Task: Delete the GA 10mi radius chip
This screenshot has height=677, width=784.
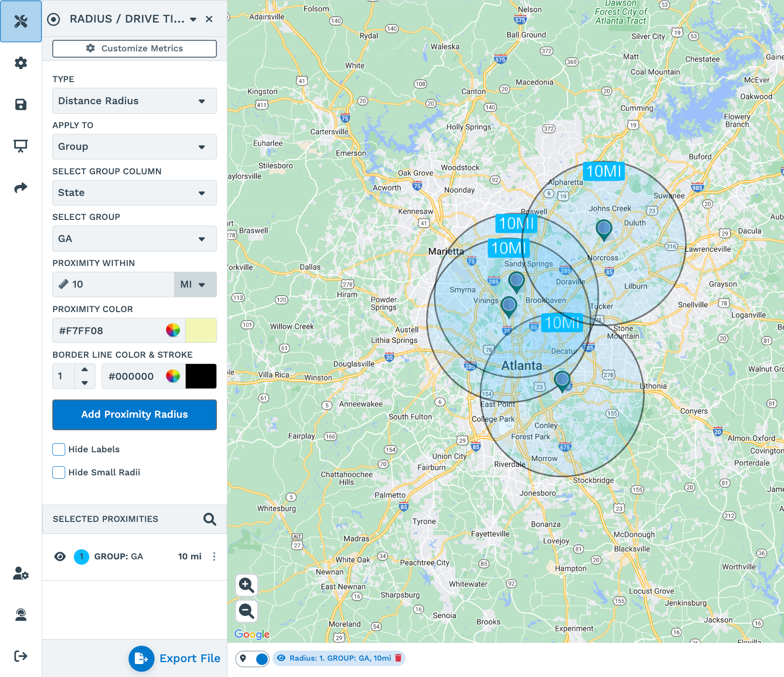Action: coord(398,658)
